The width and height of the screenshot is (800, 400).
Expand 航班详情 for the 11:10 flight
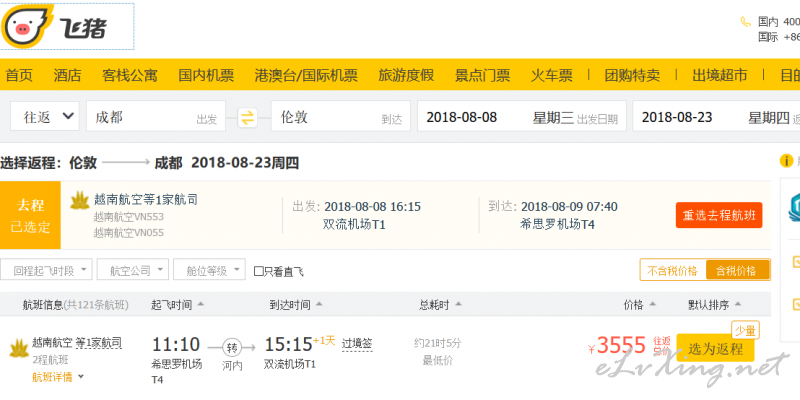[58, 377]
